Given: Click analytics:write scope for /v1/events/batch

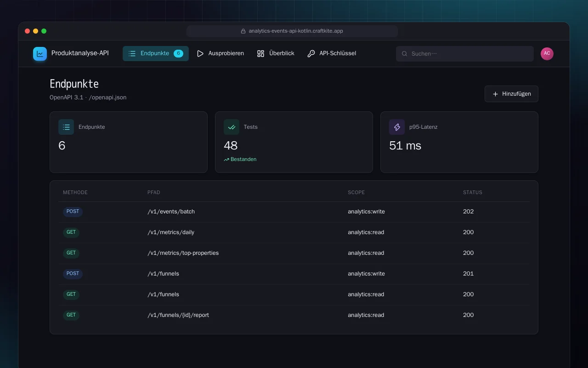Looking at the screenshot, I should pos(366,212).
